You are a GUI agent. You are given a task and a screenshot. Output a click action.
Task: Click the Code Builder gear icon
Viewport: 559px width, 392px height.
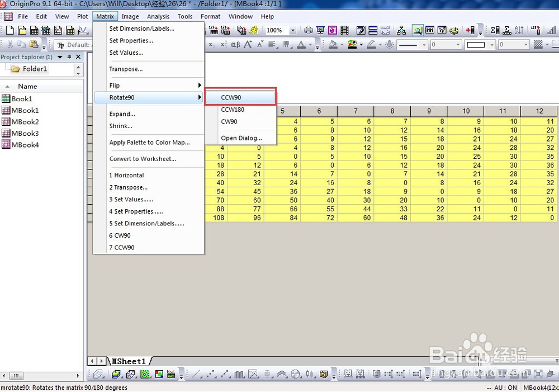point(454,30)
